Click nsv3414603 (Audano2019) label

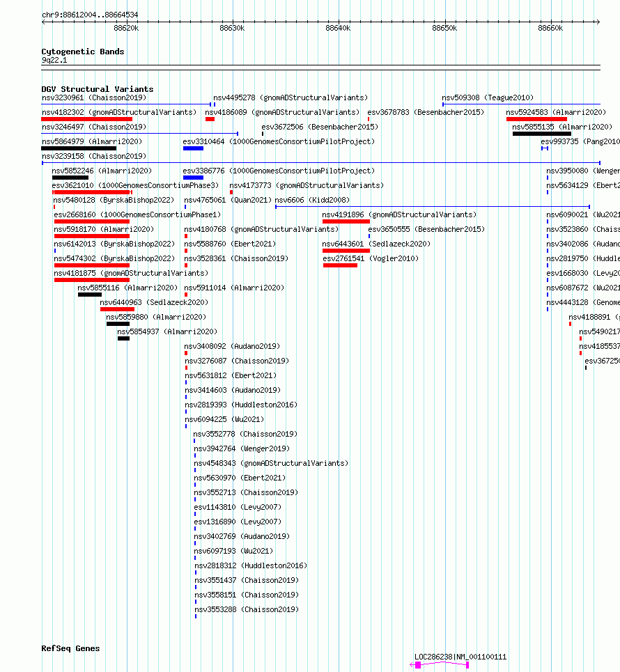coord(233,389)
